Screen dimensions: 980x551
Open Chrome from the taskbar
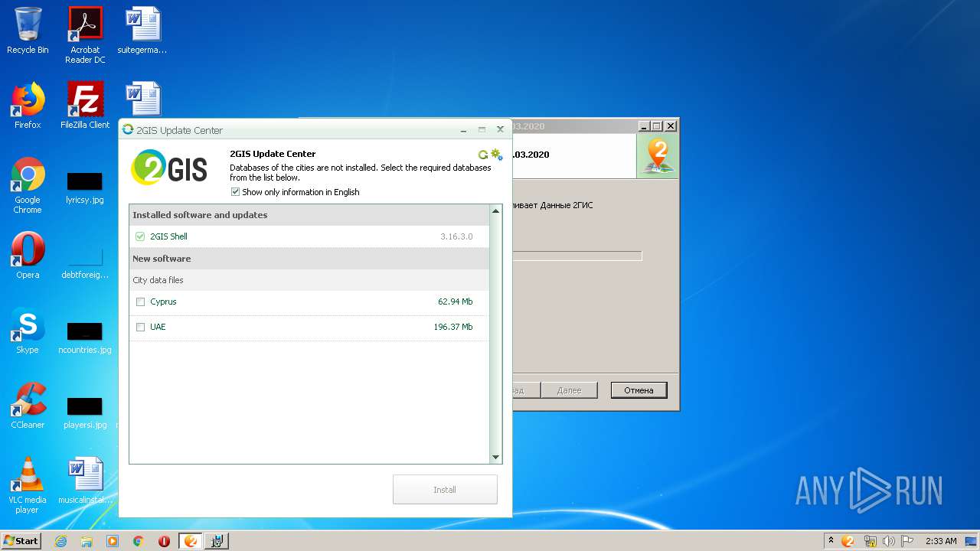[x=139, y=541]
